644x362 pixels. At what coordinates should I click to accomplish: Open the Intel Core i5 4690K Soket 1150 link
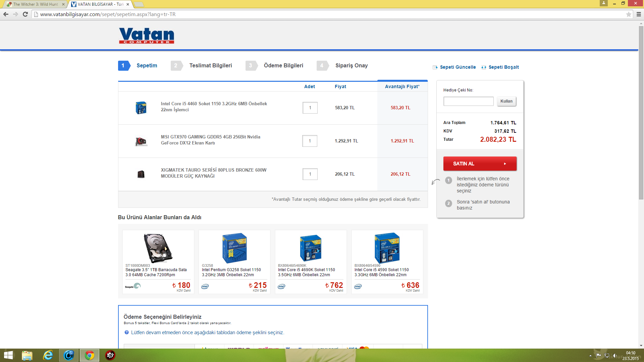(x=307, y=272)
